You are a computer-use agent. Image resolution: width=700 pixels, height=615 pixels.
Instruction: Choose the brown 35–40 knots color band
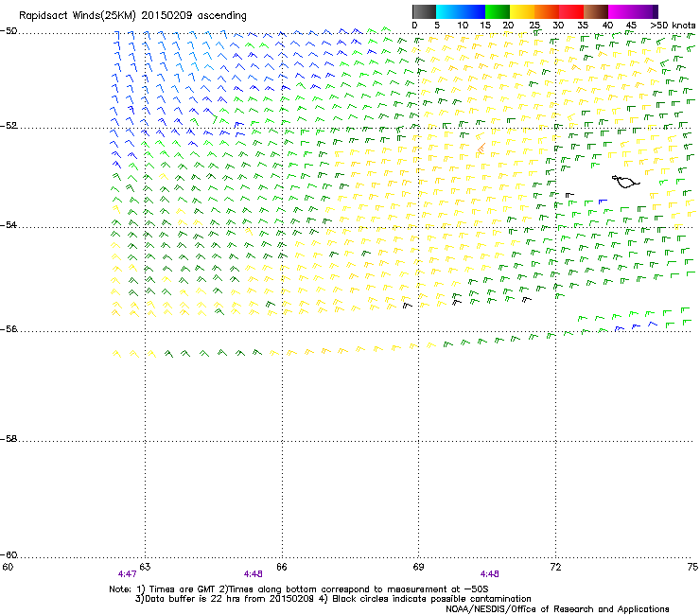pos(596,11)
